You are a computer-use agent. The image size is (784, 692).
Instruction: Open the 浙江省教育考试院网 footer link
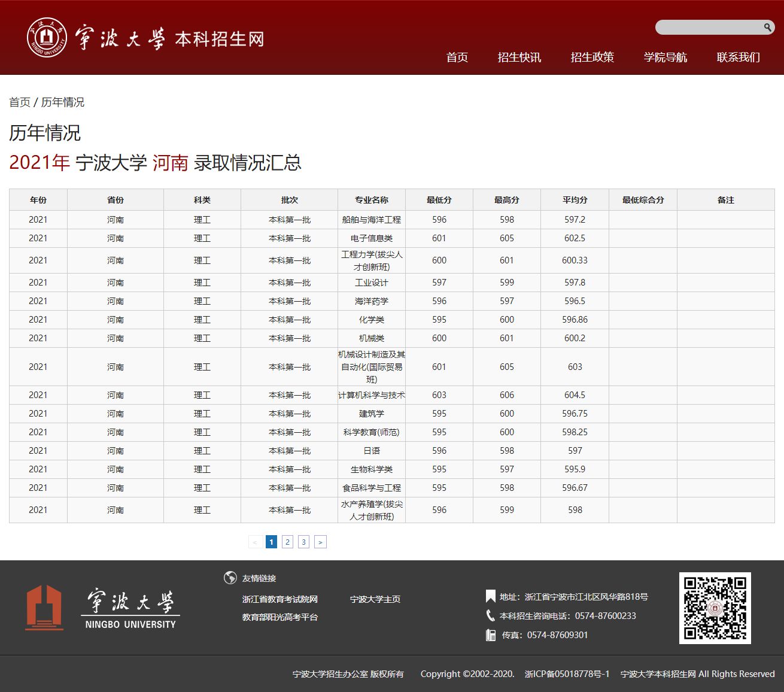279,599
